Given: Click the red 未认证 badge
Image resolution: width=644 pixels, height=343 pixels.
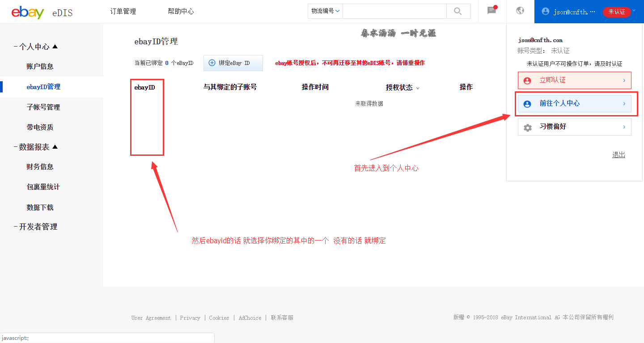Looking at the screenshot, I should point(617,12).
